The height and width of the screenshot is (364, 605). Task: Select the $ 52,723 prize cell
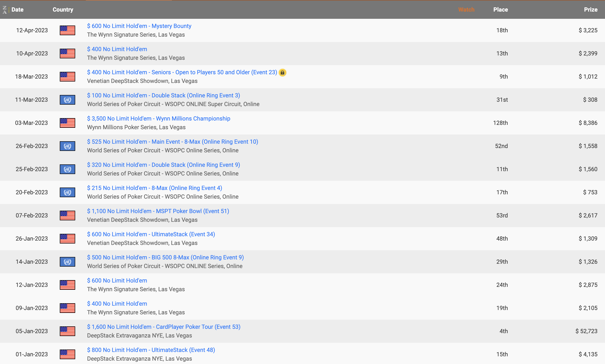pyautogui.click(x=586, y=331)
